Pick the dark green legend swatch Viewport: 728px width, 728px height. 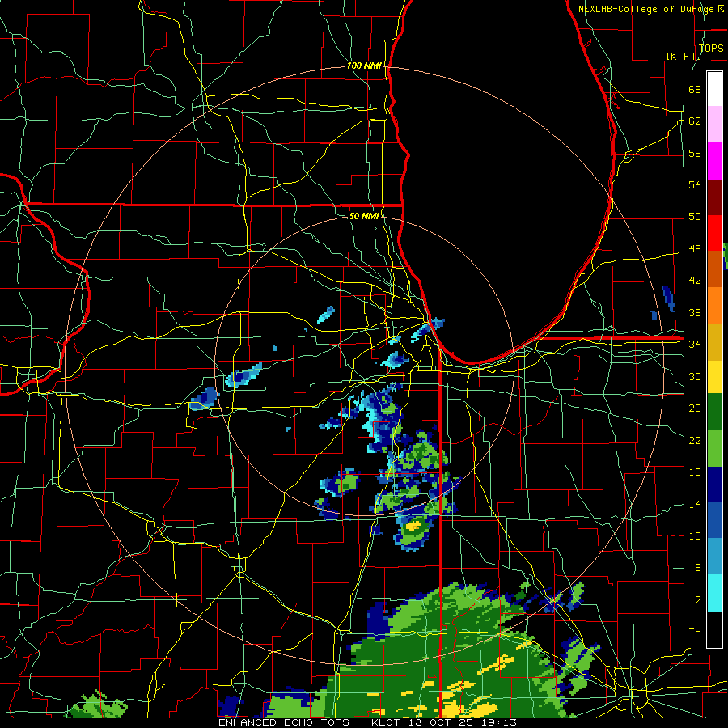tap(714, 413)
